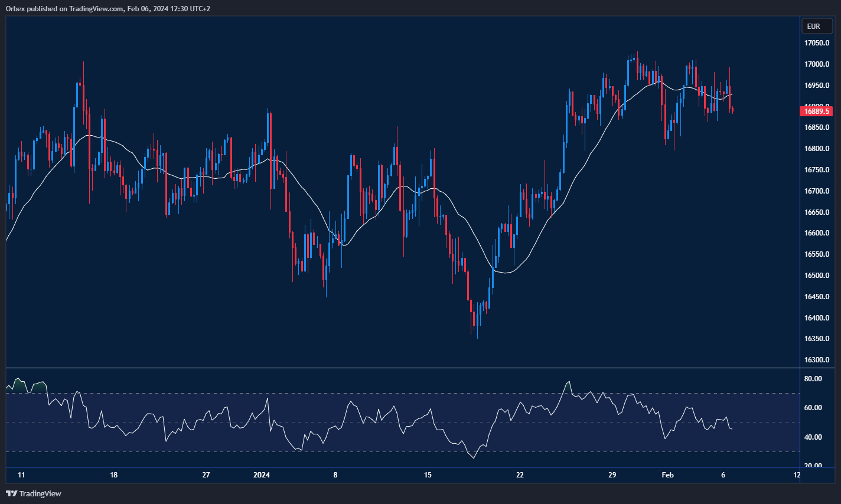Select date 18 on the time axis
841x504 pixels.
(x=113, y=475)
